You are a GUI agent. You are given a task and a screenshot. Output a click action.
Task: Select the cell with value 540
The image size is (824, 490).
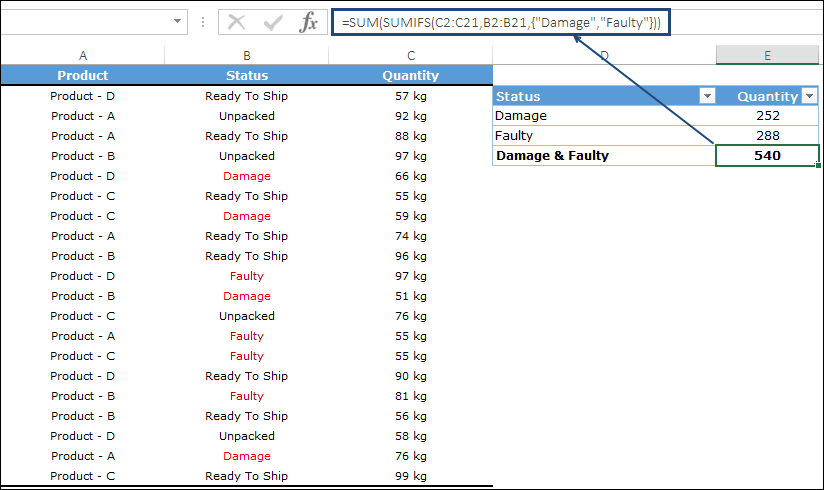pyautogui.click(x=767, y=156)
